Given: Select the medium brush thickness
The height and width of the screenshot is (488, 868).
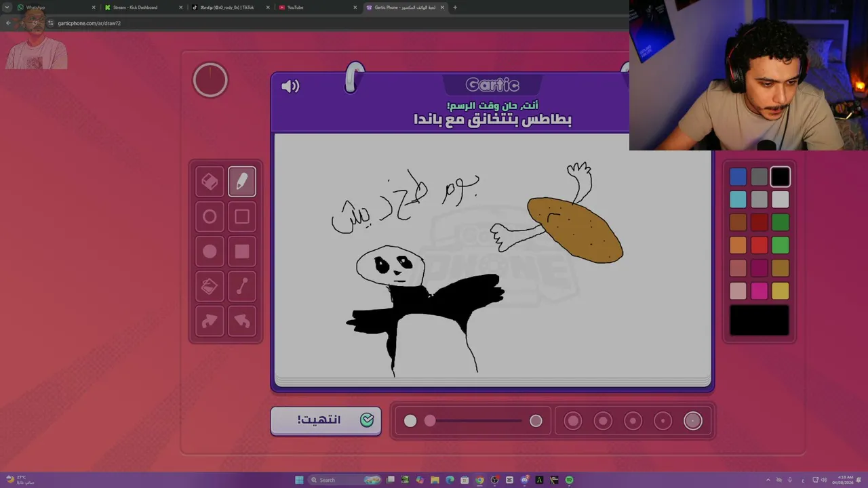Looking at the screenshot, I should [x=633, y=421].
